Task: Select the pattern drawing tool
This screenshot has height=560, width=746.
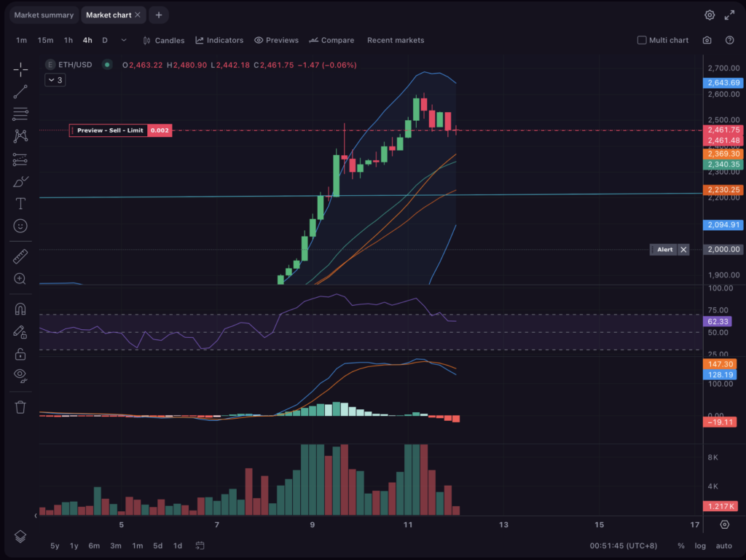Action: [x=20, y=136]
